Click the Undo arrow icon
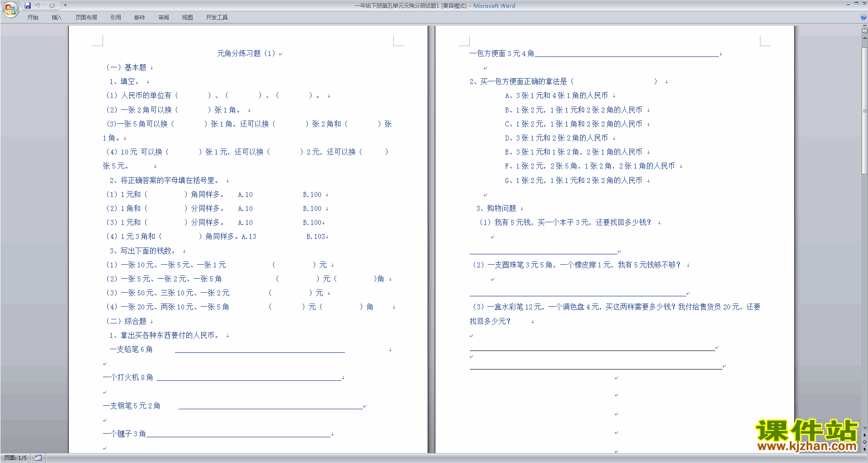Image resolution: width=868 pixels, height=463 pixels. [x=38, y=5]
